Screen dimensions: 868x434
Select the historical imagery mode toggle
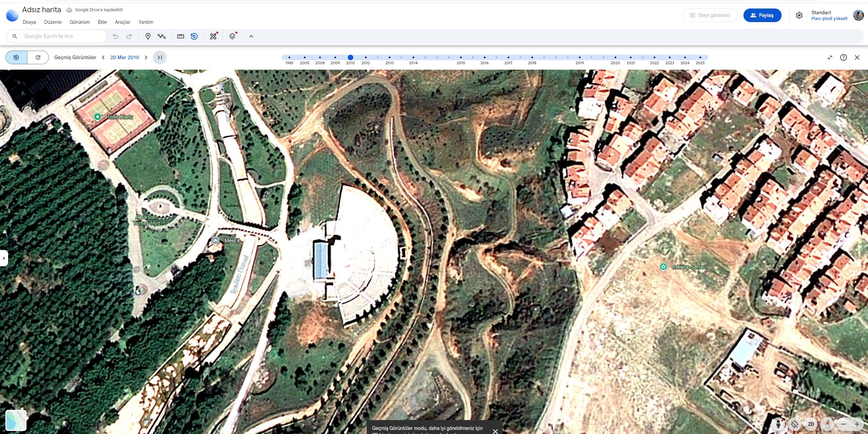pyautogui.click(x=16, y=57)
